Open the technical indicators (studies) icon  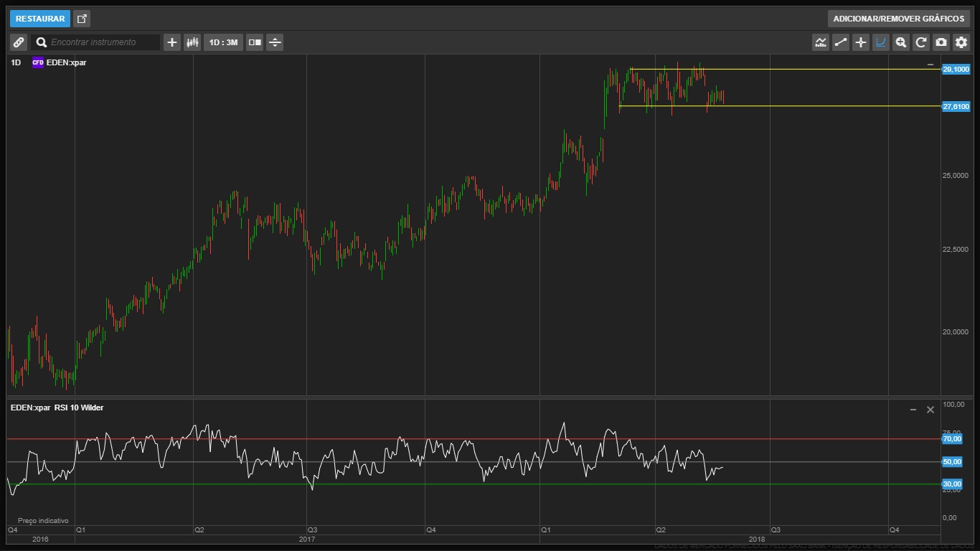(821, 42)
